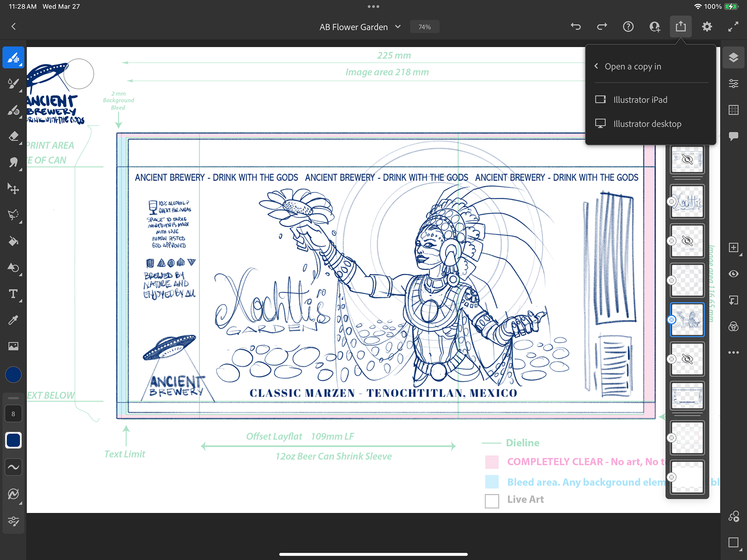
Task: Select the Paint bucket fill tool
Action: (13, 241)
